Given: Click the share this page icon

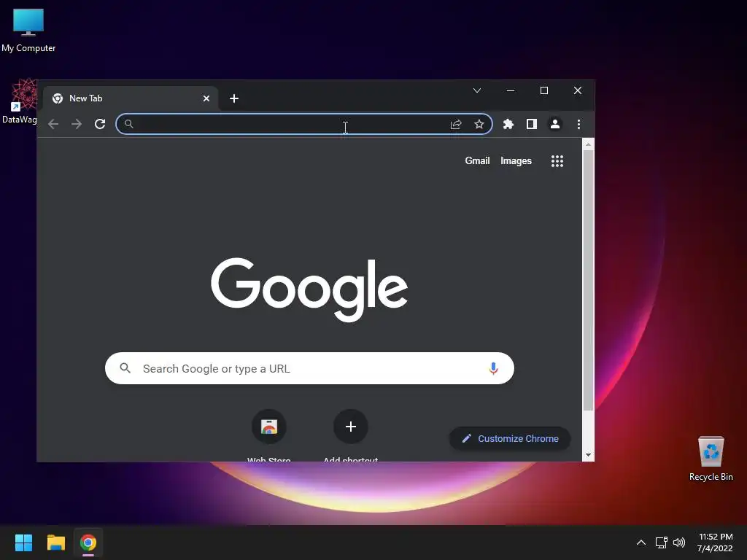Looking at the screenshot, I should coord(456,124).
